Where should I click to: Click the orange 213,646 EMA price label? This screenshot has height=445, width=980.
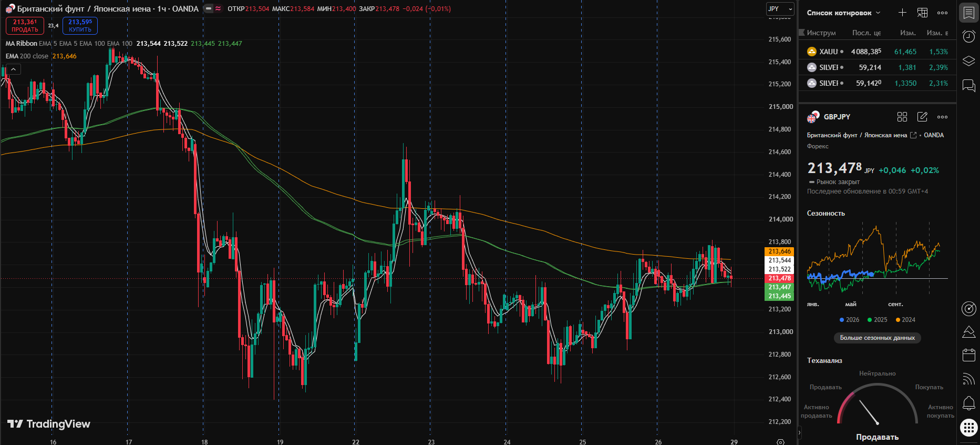(x=779, y=251)
